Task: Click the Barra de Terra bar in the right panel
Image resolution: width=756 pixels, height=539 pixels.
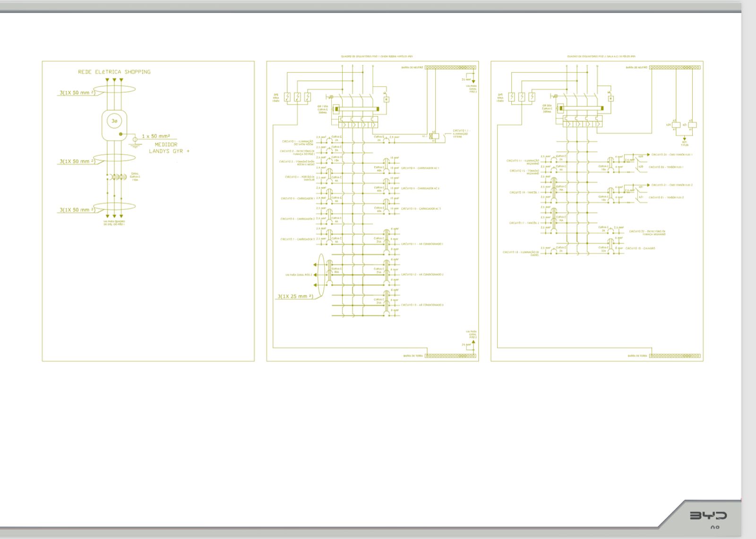Action: point(675,356)
